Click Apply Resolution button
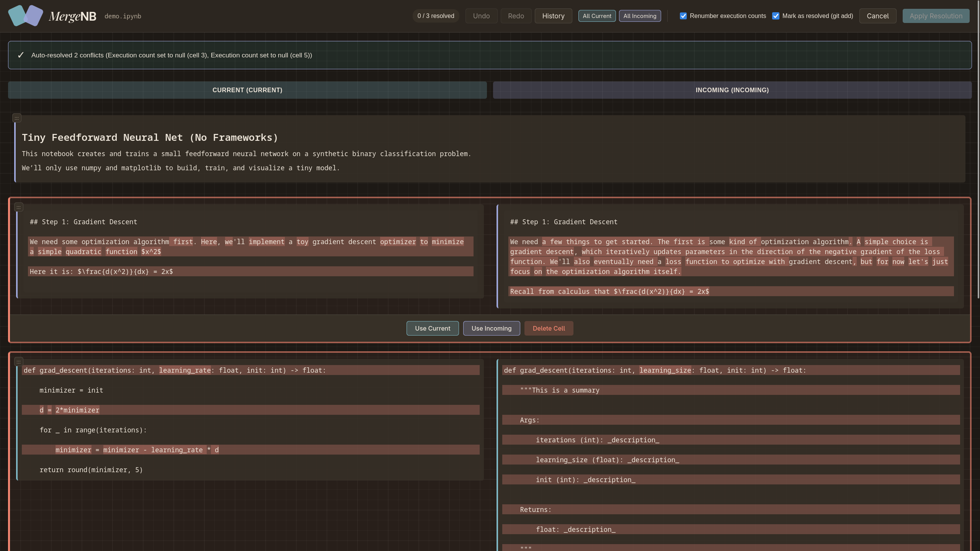Screen dimensions: 980x551 936,16
